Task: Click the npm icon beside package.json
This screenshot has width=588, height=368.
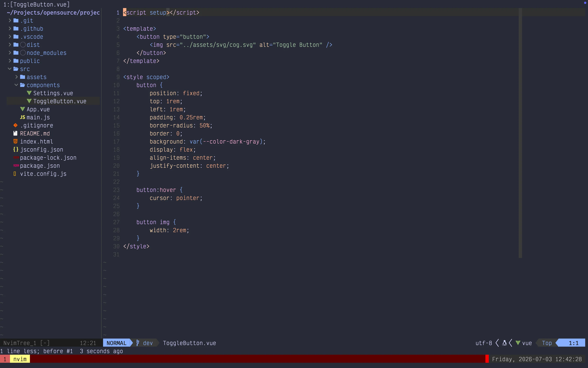Action: 16,165
